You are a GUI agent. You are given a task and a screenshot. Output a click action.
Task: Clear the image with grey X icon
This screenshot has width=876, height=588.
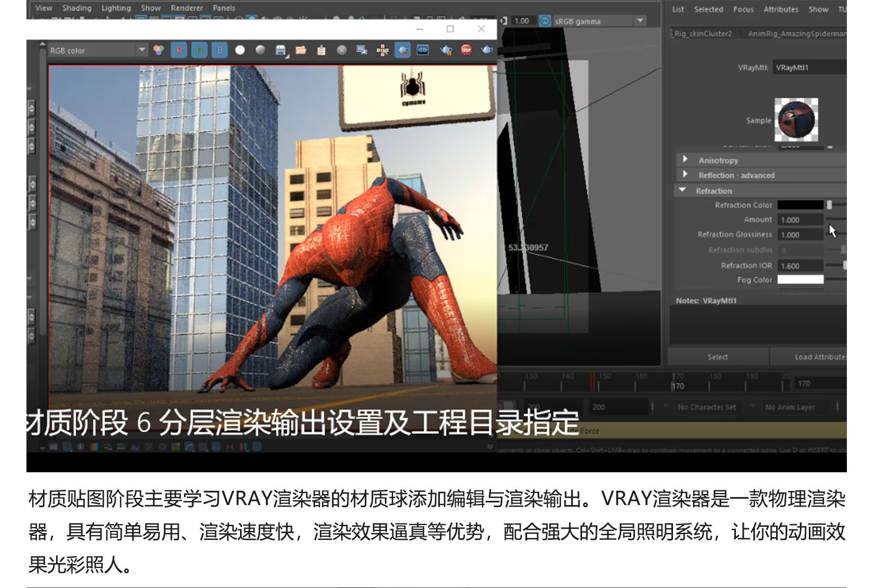[342, 50]
